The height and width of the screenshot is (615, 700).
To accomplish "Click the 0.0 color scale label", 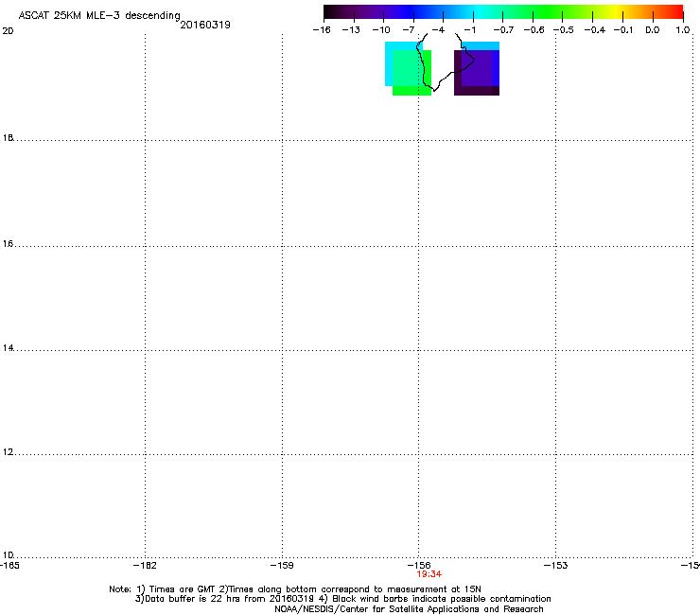I will pyautogui.click(x=653, y=30).
